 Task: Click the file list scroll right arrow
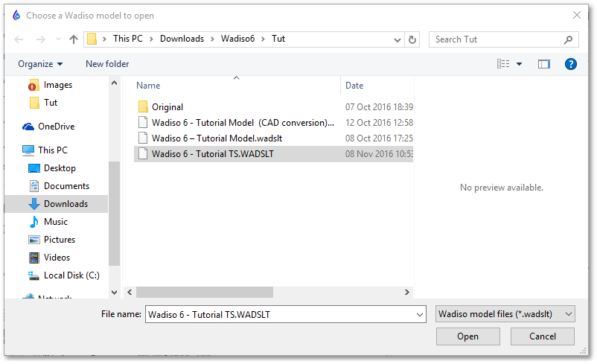407,293
